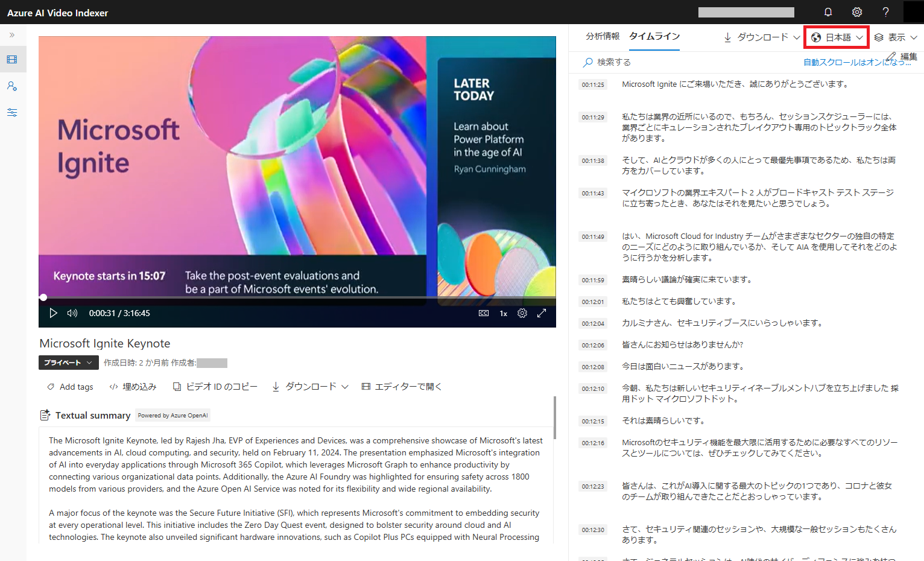Jump to the 00:12:16 timestamp
Viewport: 924px width, 561px height.
(x=593, y=443)
